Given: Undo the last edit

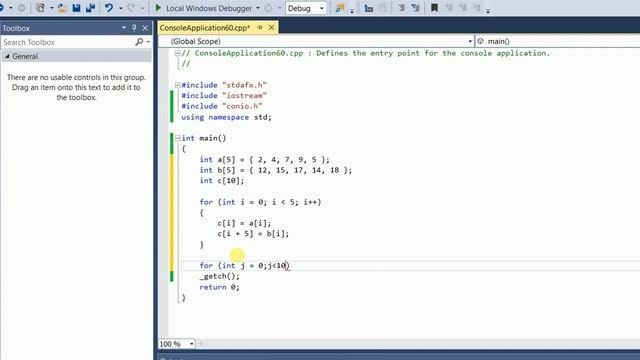Looking at the screenshot, I should pyautogui.click(x=109, y=8).
